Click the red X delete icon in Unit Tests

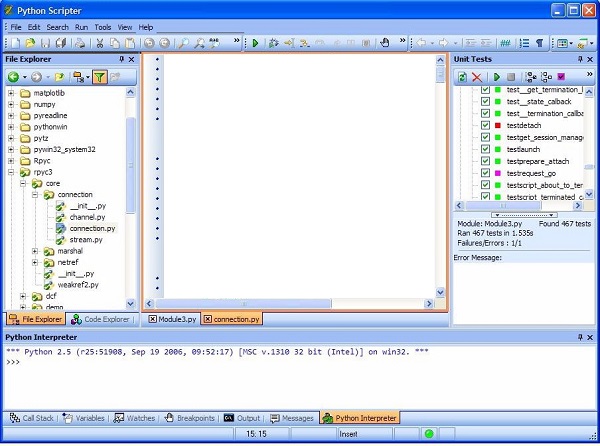coord(477,77)
